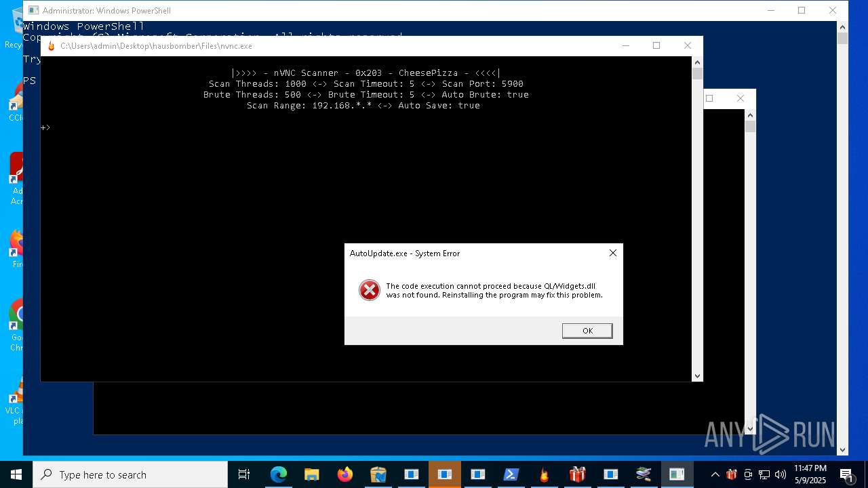Click the 'Scan Range: 192.168.*.*' line
Viewport: 868px width, 488px height.
tap(363, 105)
